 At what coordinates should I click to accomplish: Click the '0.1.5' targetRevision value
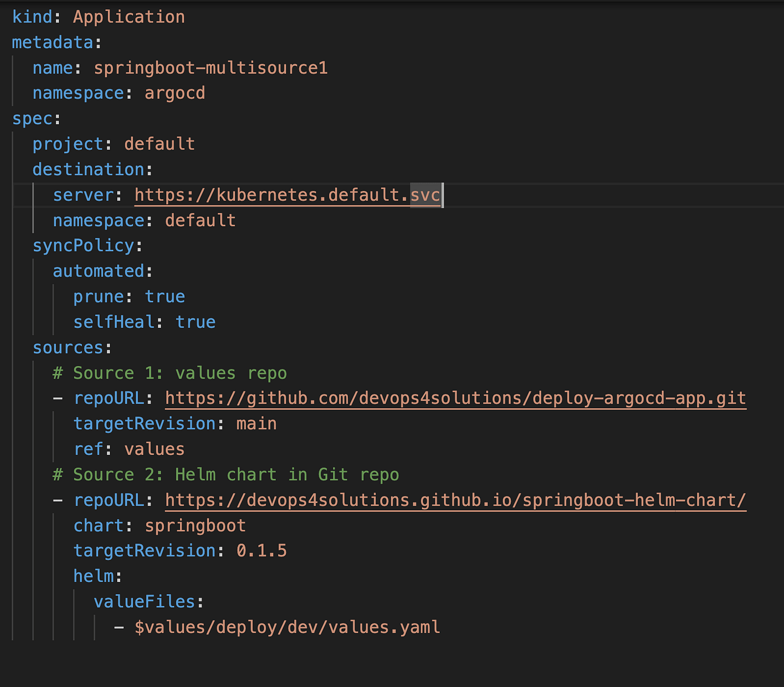[x=262, y=551]
